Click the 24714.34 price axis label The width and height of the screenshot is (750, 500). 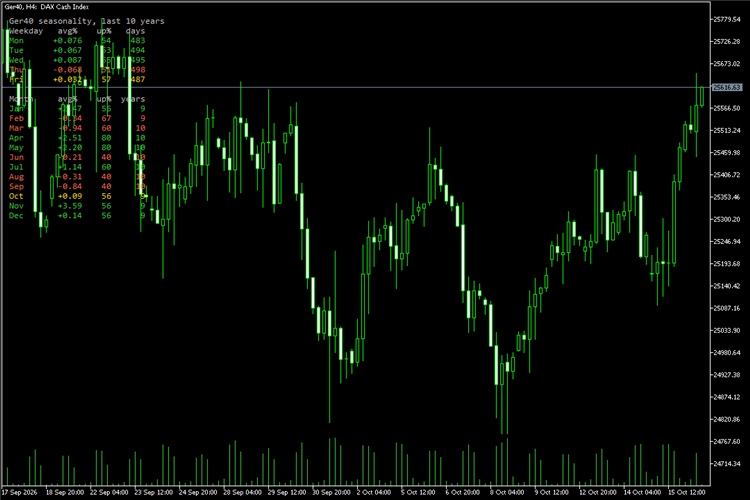[727, 464]
